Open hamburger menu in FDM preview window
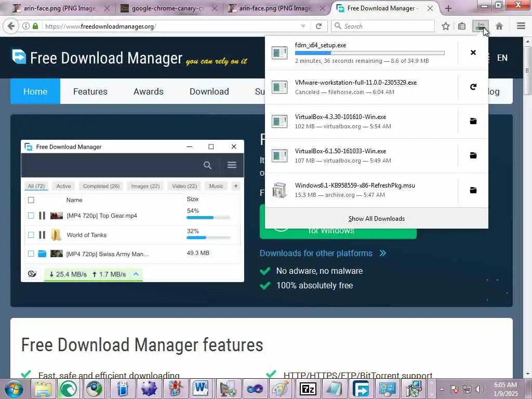This screenshot has width=532, height=399. (x=232, y=165)
